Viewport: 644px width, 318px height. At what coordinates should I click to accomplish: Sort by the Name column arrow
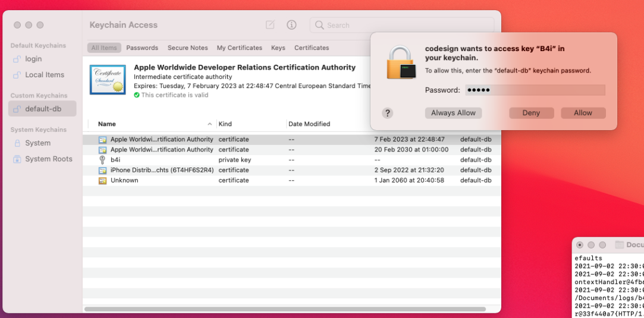[x=209, y=124]
